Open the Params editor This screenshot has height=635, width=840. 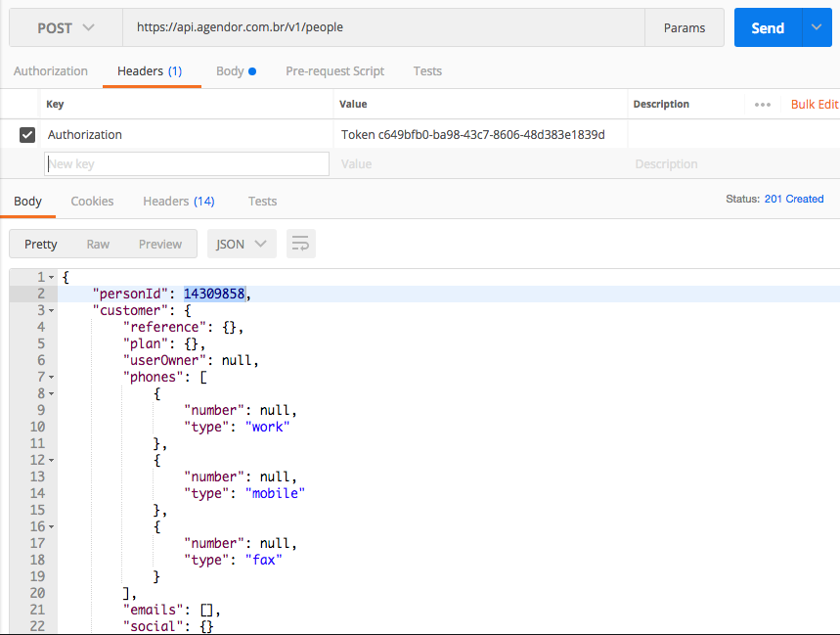click(x=685, y=27)
